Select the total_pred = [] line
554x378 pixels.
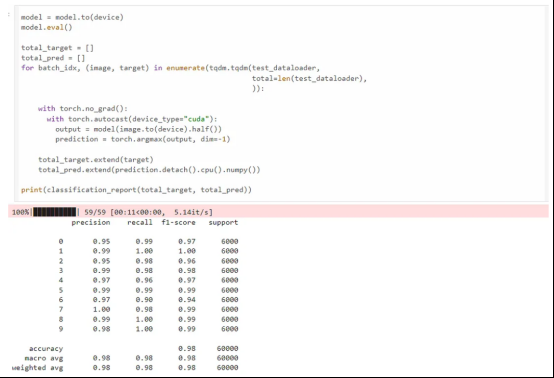coord(53,58)
